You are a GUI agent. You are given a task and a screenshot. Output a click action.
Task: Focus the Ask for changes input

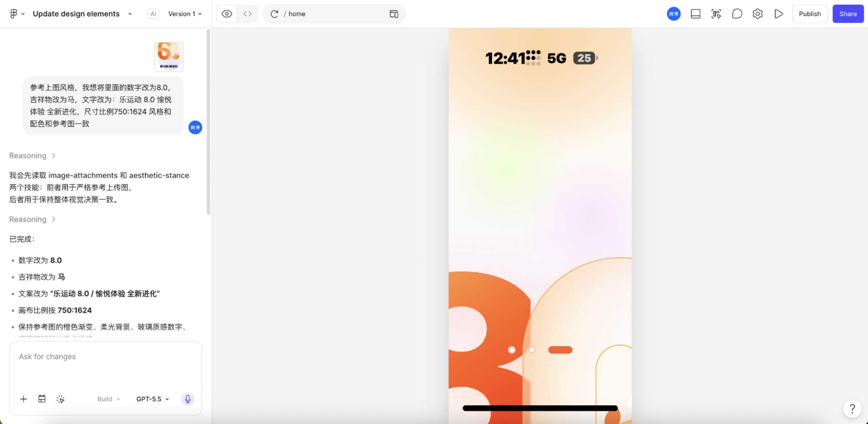point(105,357)
